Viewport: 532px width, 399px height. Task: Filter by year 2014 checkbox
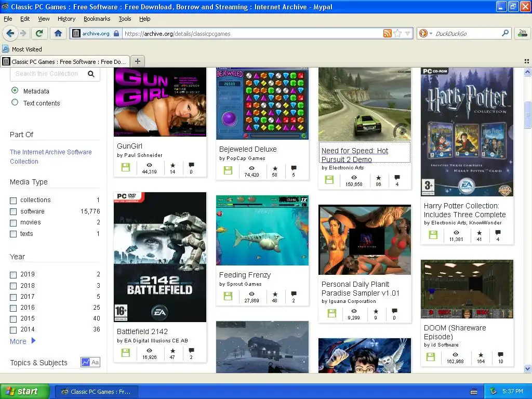(13, 330)
